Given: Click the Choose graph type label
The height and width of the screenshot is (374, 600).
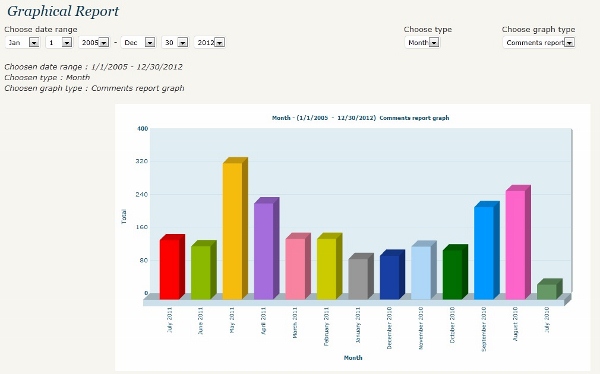Looking at the screenshot, I should [x=538, y=29].
